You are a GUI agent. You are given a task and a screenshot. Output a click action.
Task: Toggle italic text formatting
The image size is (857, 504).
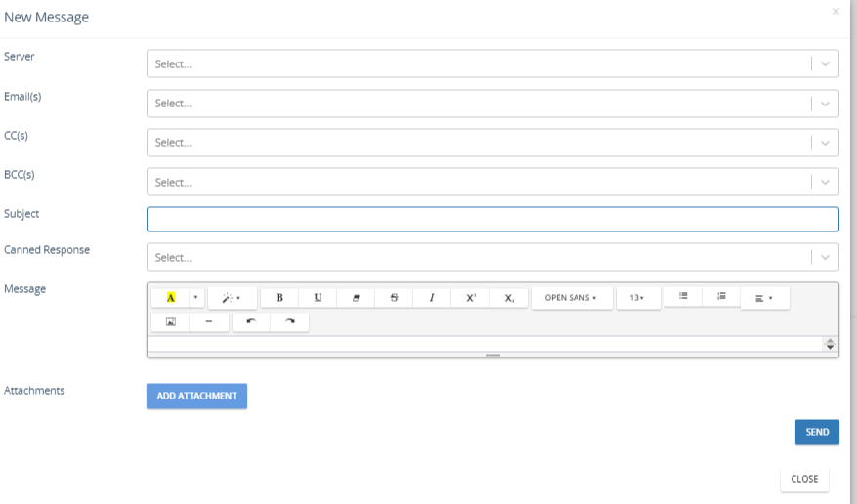(432, 298)
